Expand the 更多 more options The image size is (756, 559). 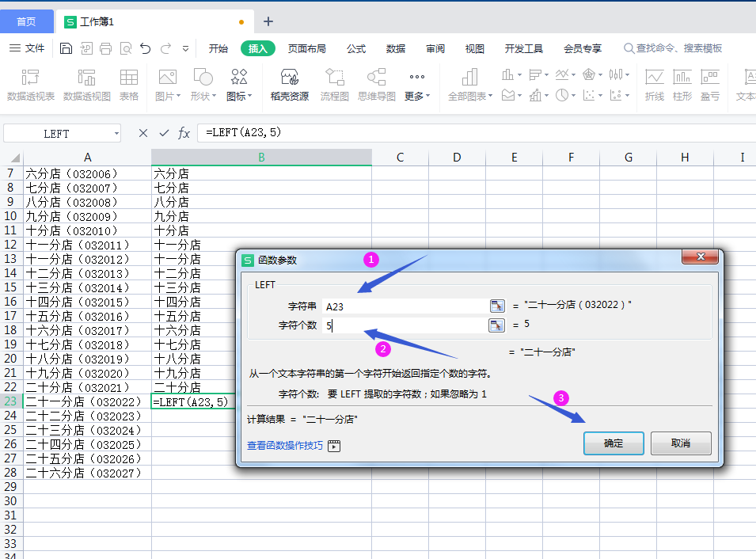click(x=417, y=85)
